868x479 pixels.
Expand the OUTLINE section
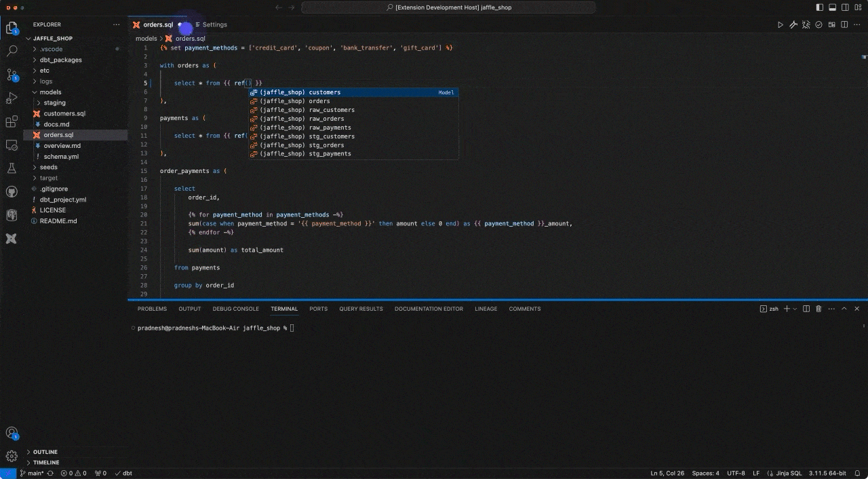75,452
